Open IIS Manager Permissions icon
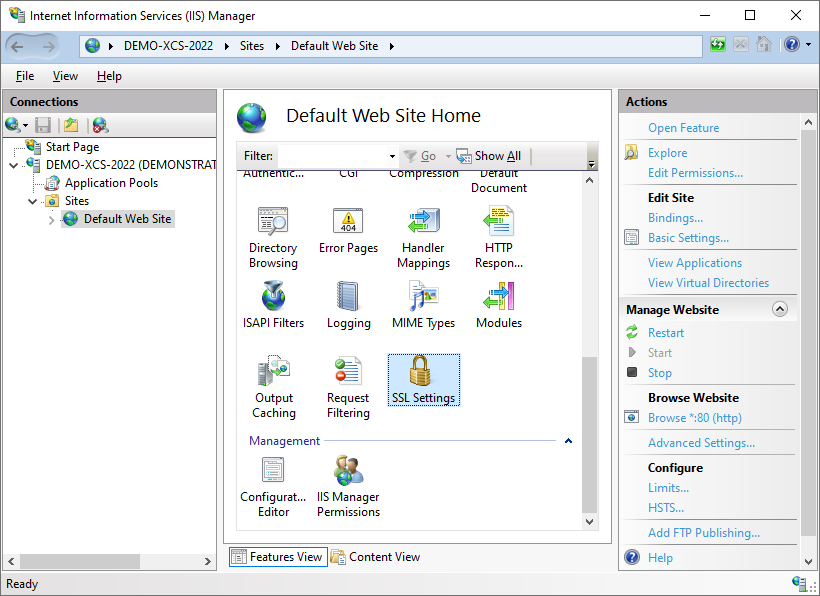The width and height of the screenshot is (820, 596). click(x=348, y=486)
